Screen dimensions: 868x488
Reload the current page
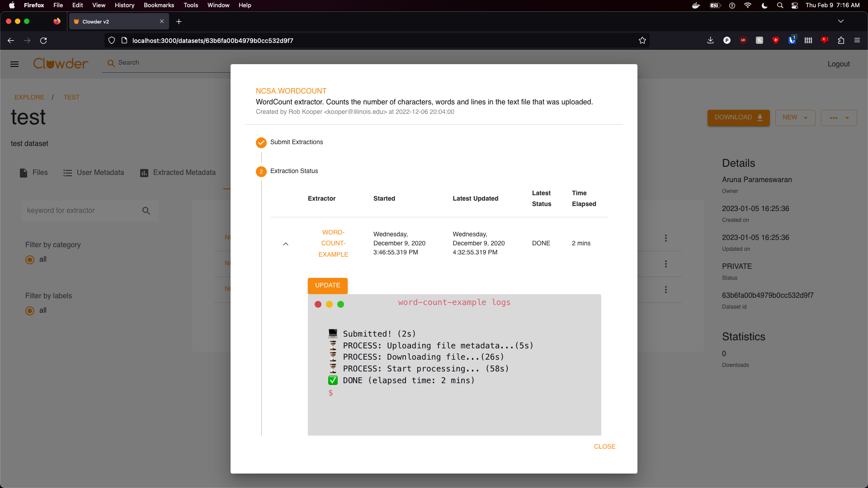click(43, 40)
